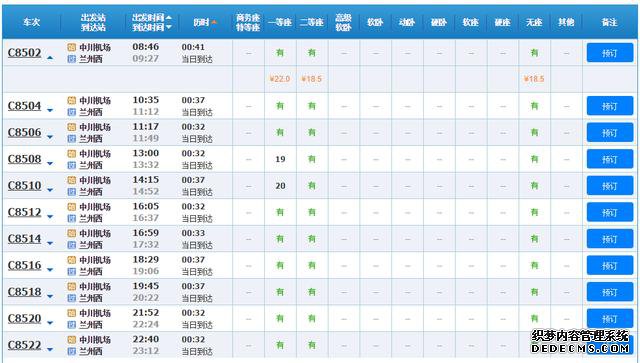Click origin station icon for C8502 row
Screen dimensions: 640x363
coord(71,47)
